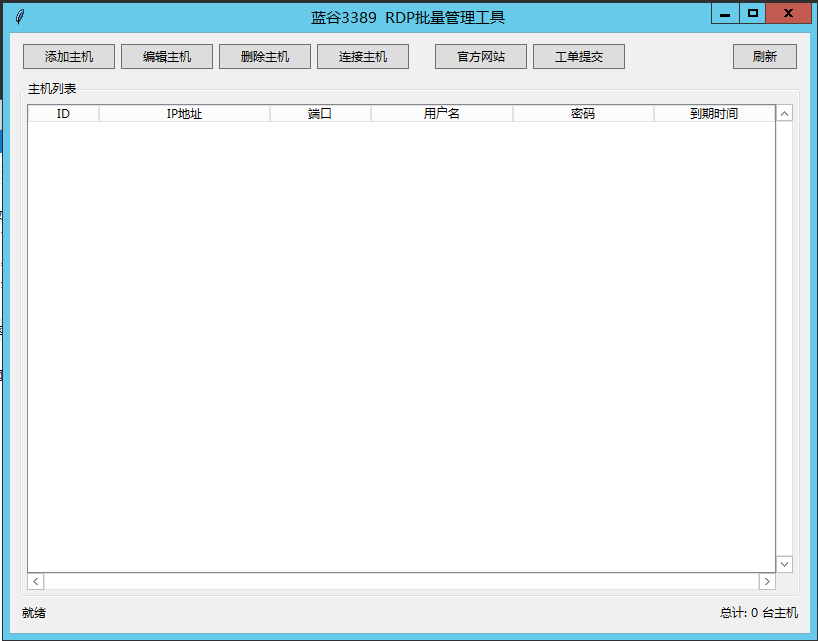
Task: Click the horizontal scrollbar right arrow
Action: point(767,581)
